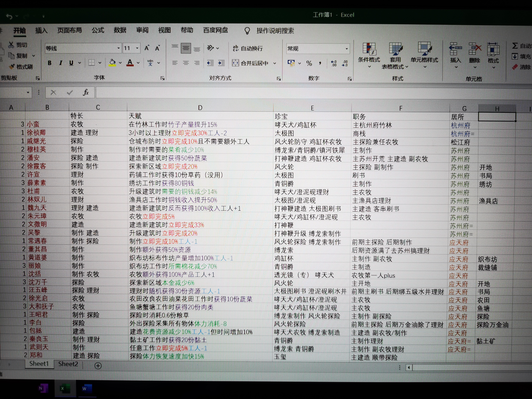Image resolution: width=532 pixels, height=399 pixels.
Task: Open Cell Styles (单元格样式) gallery
Action: pos(424,55)
